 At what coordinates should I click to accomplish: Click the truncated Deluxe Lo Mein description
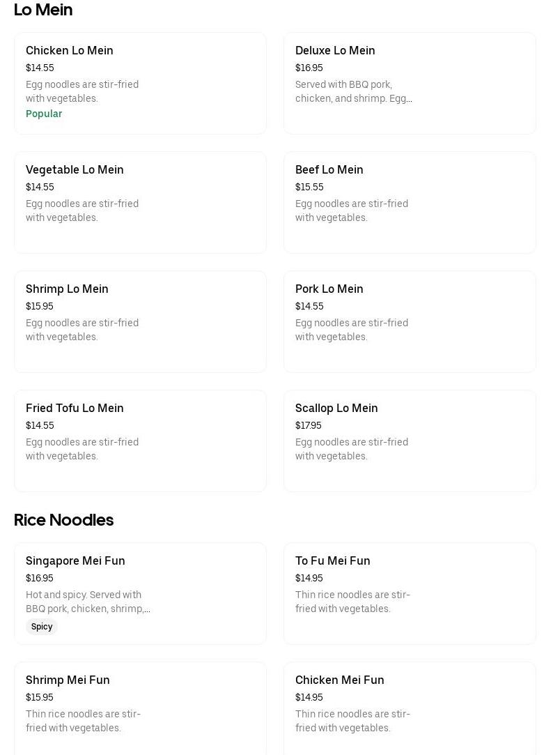pyautogui.click(x=353, y=91)
